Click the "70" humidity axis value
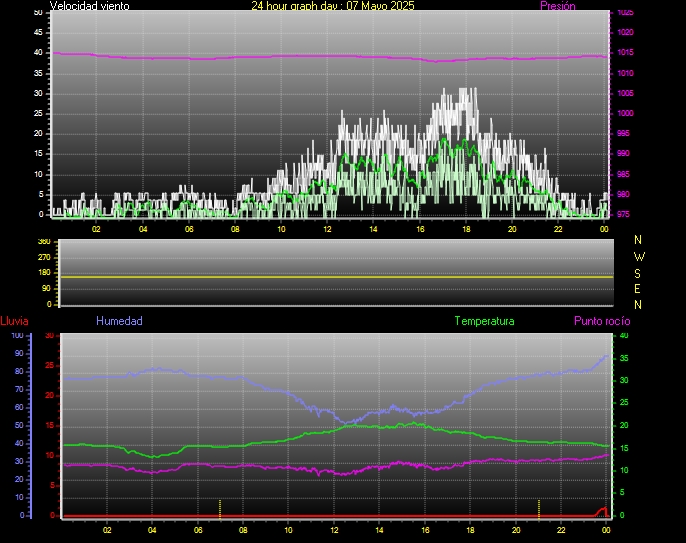Screen dimensions: 686x543 (x=19, y=389)
